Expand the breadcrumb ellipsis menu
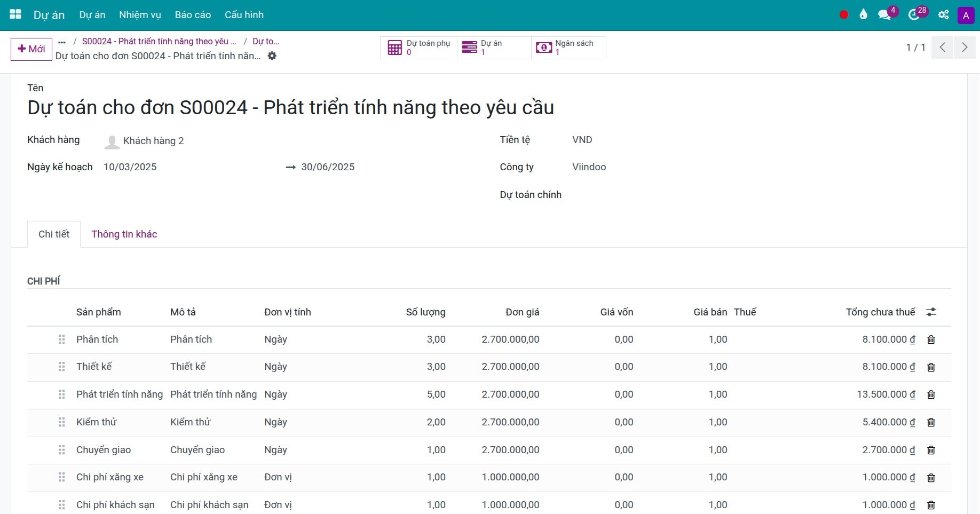Screen dimensions: 980x514 (x=62, y=42)
